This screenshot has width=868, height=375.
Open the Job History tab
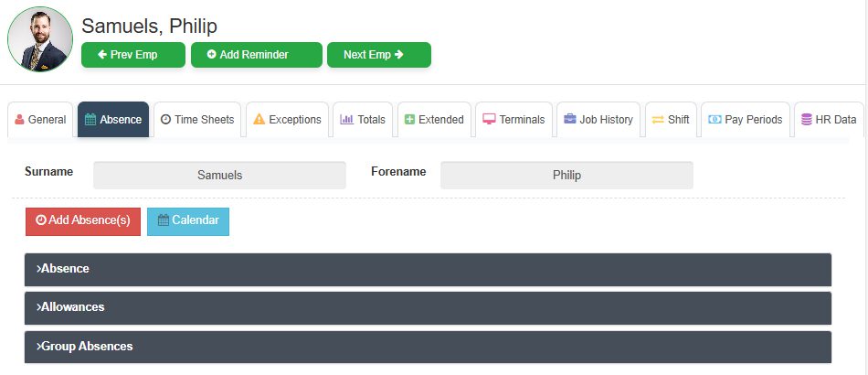point(598,120)
